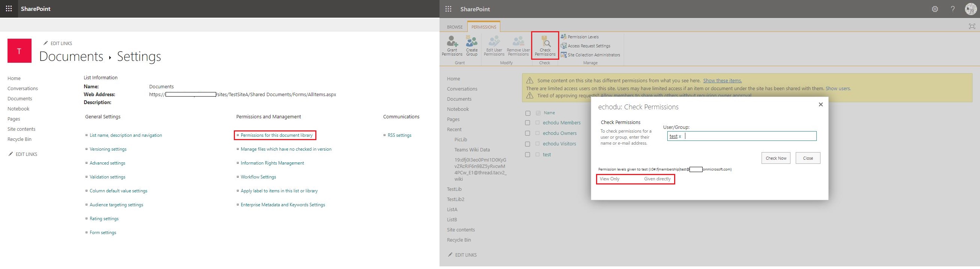Open Permissions for this document library
This screenshot has height=269, width=980.
pyautogui.click(x=277, y=135)
